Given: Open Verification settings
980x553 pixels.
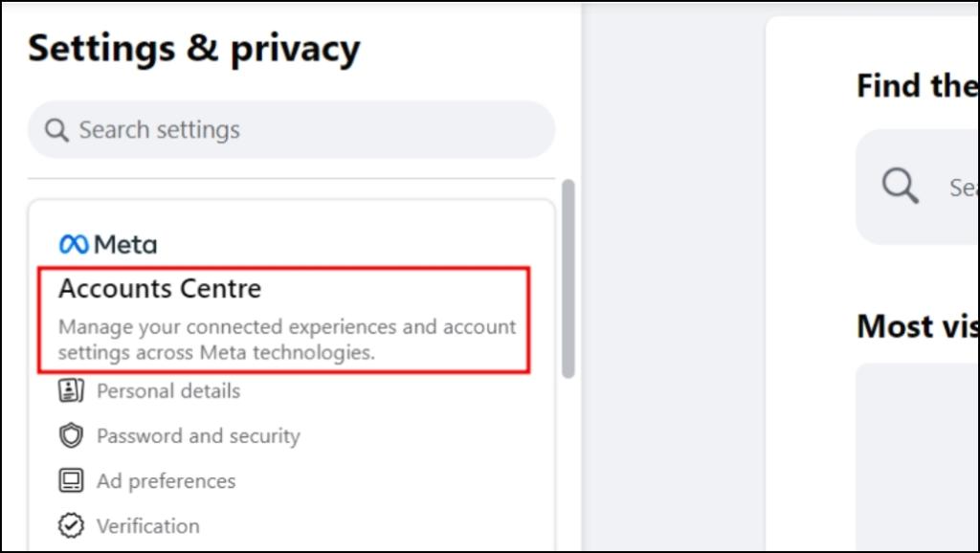Looking at the screenshot, I should pyautogui.click(x=148, y=525).
